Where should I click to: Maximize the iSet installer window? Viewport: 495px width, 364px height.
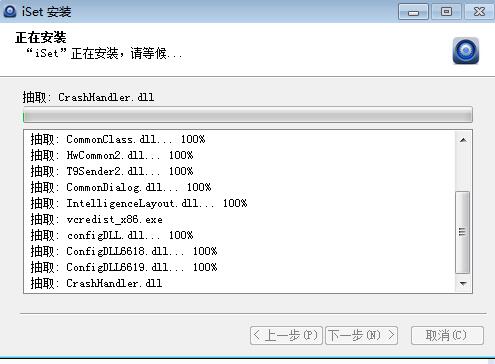tap(446, 12)
